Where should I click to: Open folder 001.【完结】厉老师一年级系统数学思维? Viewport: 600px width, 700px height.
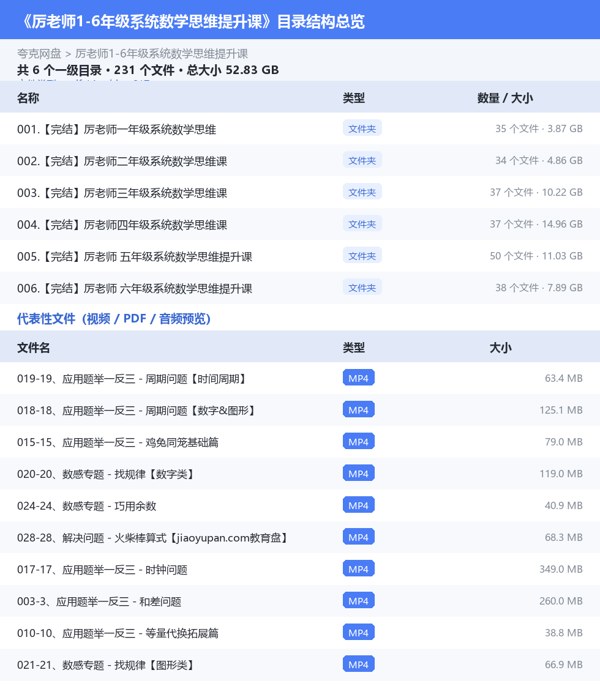(x=116, y=130)
